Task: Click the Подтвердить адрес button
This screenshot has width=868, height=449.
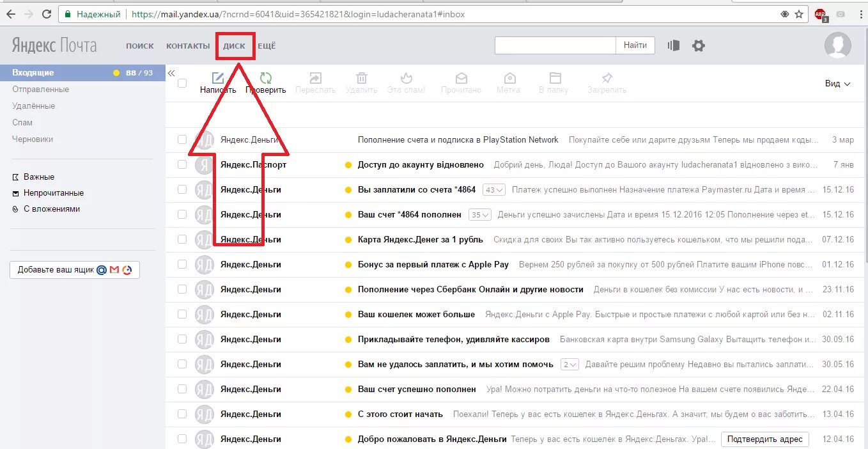Action: [765, 439]
